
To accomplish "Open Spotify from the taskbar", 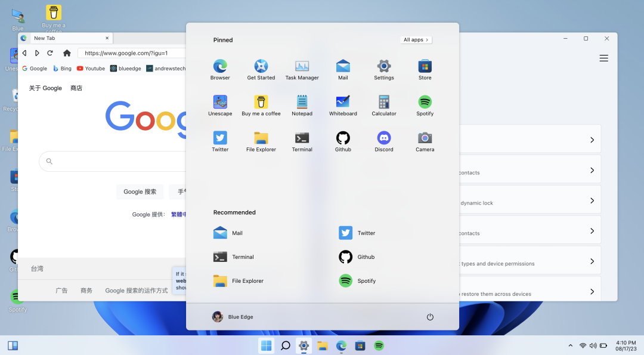I will click(x=379, y=345).
